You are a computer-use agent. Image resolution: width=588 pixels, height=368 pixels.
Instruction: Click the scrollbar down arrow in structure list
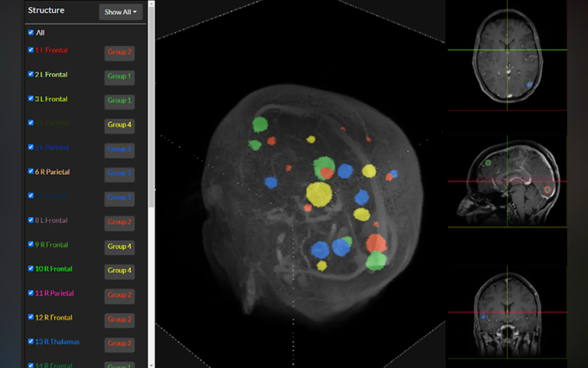[151, 365]
